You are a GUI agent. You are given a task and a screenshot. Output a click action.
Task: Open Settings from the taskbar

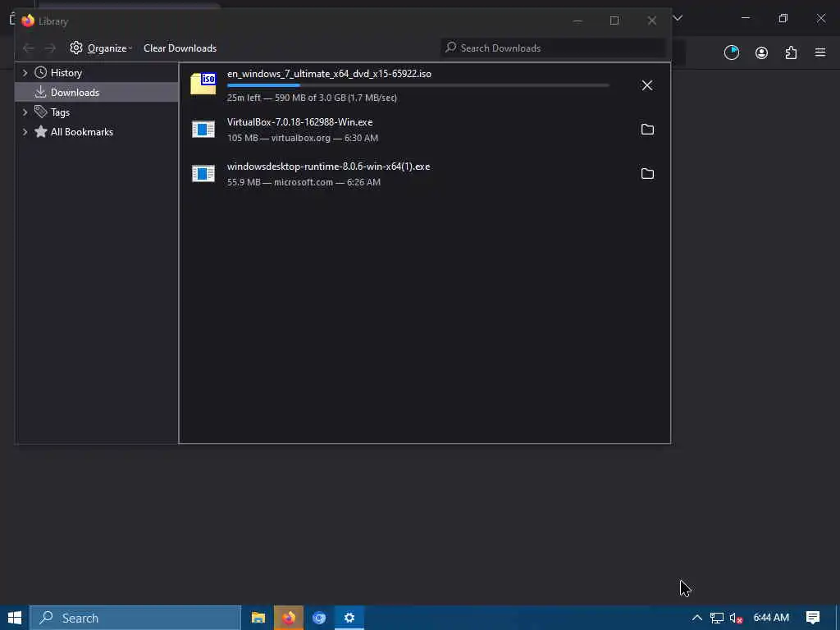(x=349, y=618)
